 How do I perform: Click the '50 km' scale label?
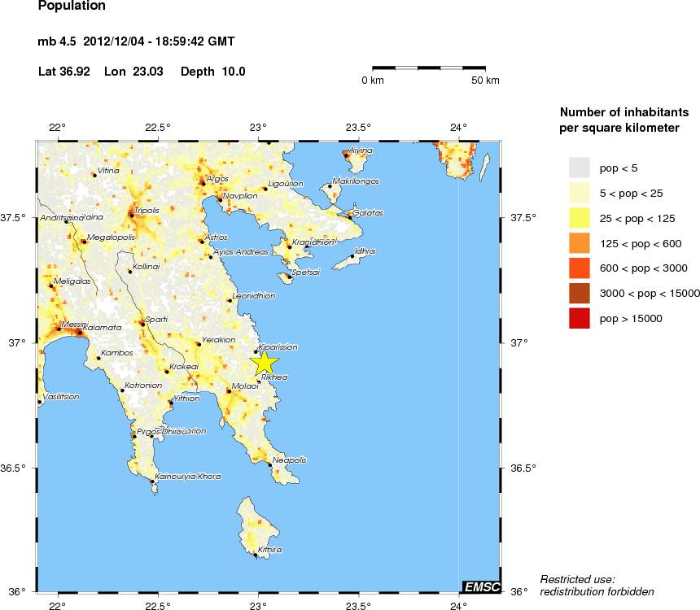click(x=485, y=81)
